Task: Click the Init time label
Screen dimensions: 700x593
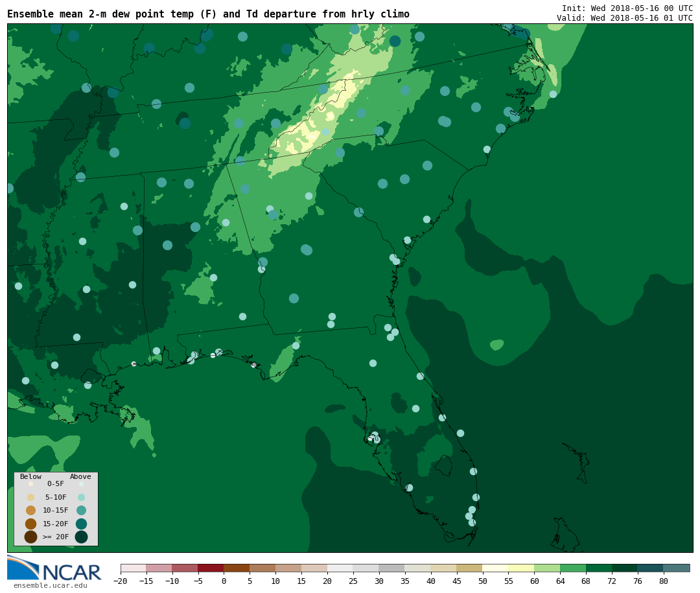Action: (627, 8)
